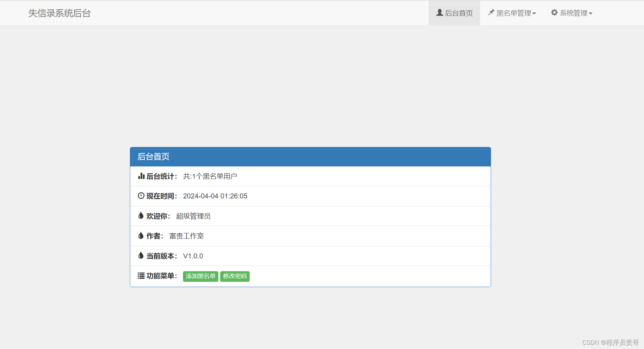Click the clock icon next to 现在时间
This screenshot has height=349, width=644.
141,196
